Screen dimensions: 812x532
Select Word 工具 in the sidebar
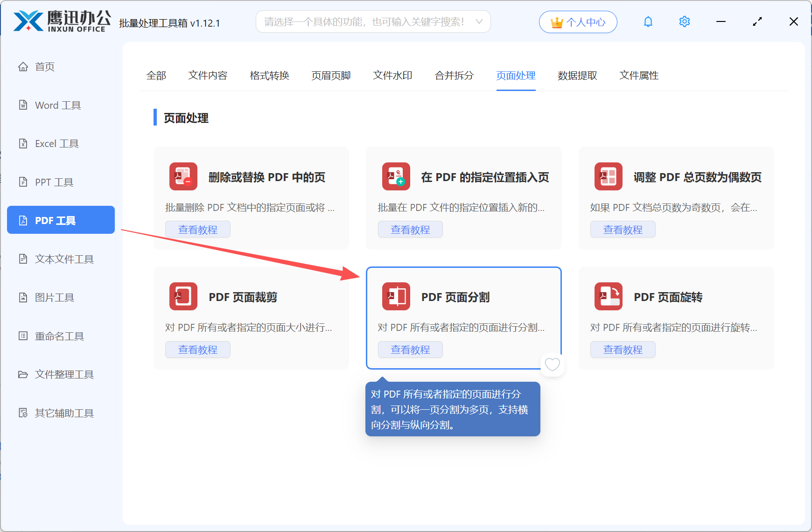[x=56, y=105]
